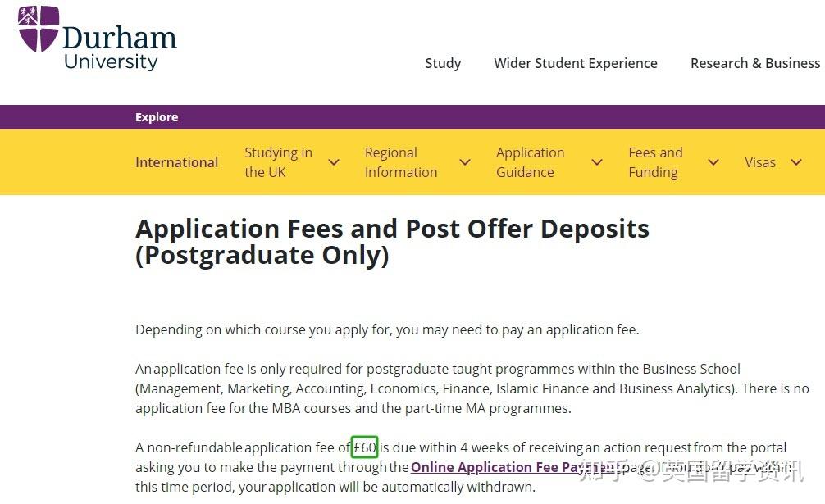This screenshot has height=504, width=825.
Task: Click the Studying in the UK text link
Action: (x=278, y=162)
